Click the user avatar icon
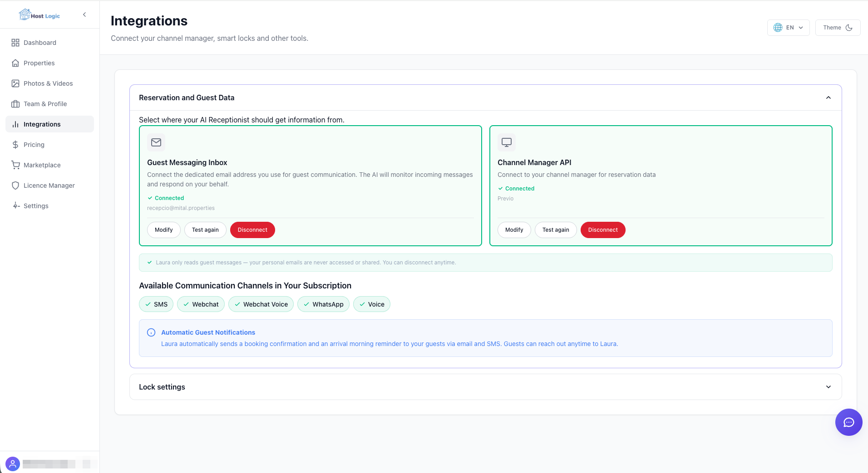The height and width of the screenshot is (473, 868). (13, 464)
